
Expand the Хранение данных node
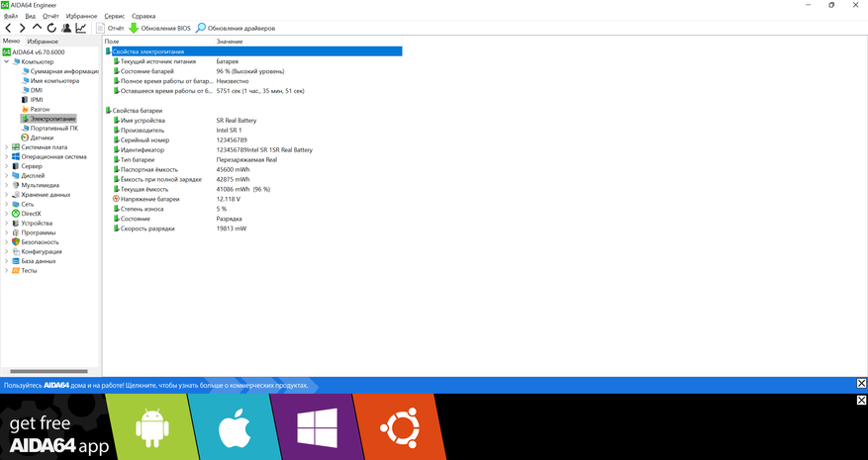pos(7,195)
